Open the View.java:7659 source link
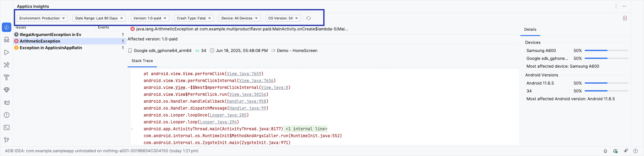 [244, 74]
